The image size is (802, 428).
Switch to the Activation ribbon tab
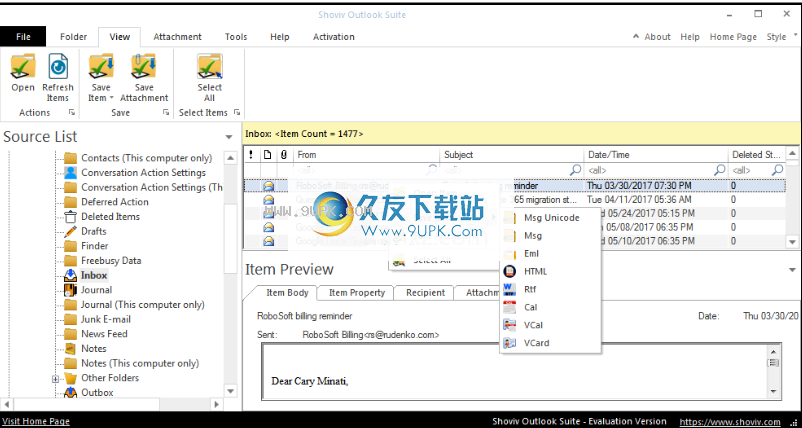coord(334,37)
